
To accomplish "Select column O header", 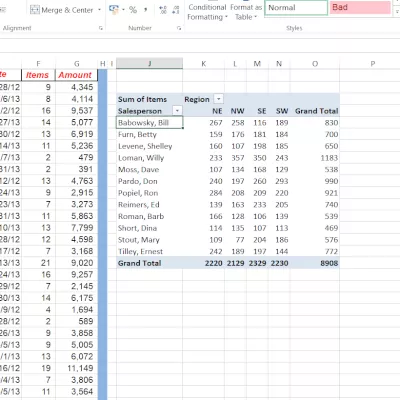I will tap(315, 64).
